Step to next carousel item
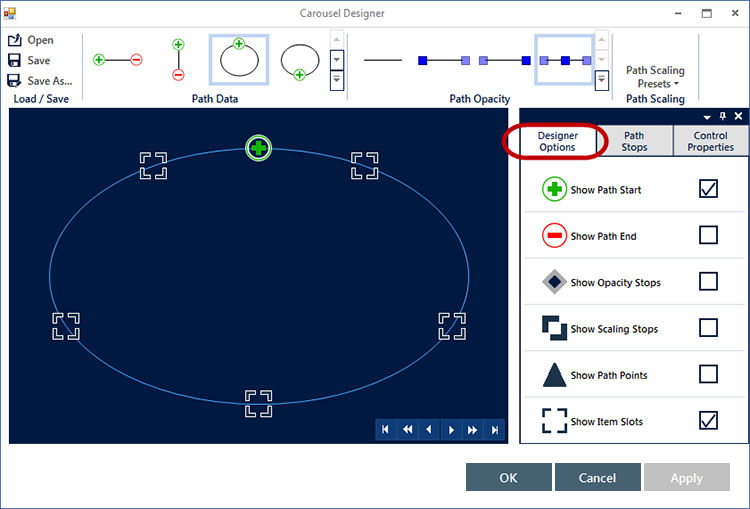Image resolution: width=750 pixels, height=509 pixels. pyautogui.click(x=451, y=430)
